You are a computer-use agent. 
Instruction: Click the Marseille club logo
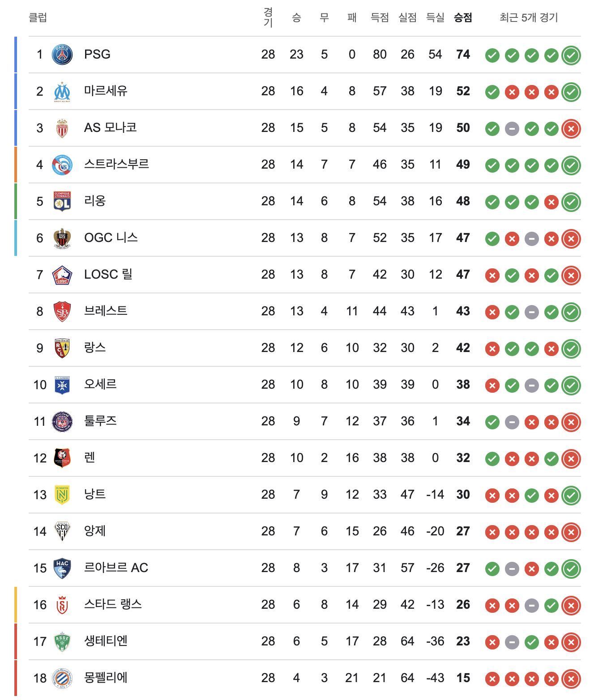point(62,92)
